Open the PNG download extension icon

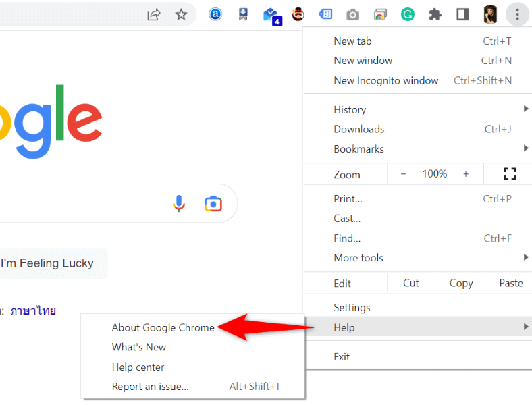tap(243, 14)
